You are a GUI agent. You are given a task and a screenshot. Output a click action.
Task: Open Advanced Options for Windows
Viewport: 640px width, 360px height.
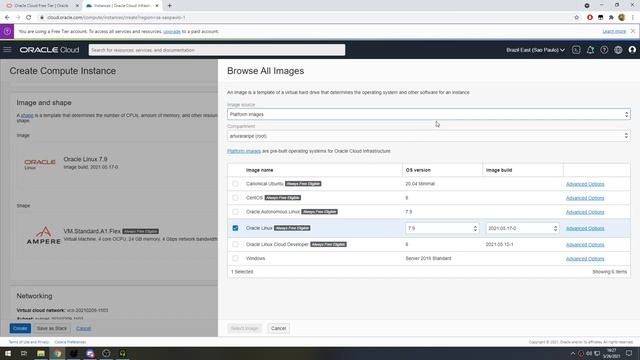coord(585,259)
